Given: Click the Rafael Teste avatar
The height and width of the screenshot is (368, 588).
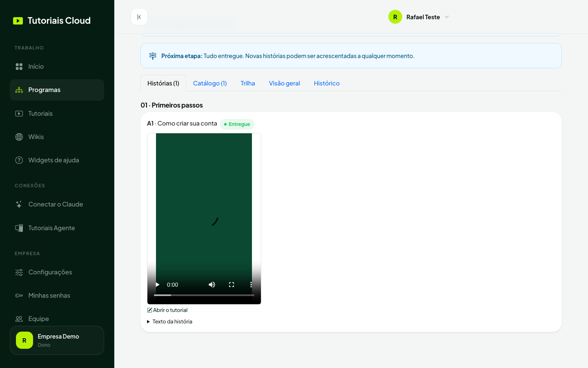Looking at the screenshot, I should [x=395, y=17].
